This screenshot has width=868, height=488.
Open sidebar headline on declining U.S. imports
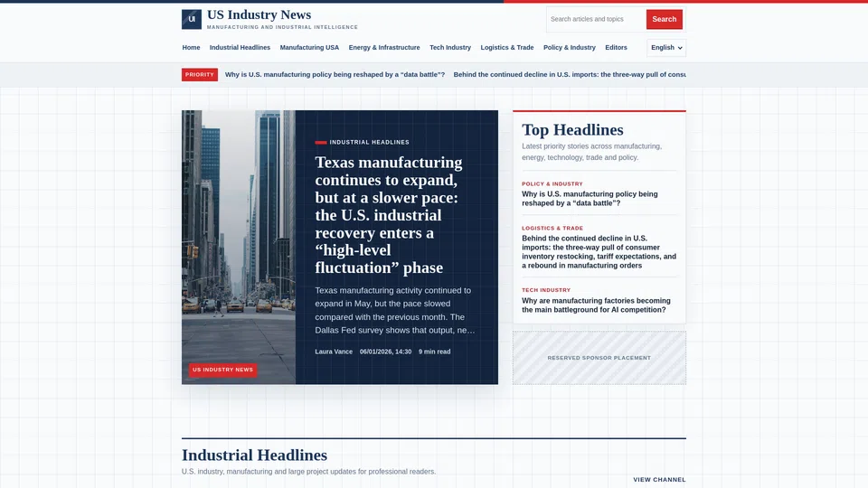(x=599, y=252)
